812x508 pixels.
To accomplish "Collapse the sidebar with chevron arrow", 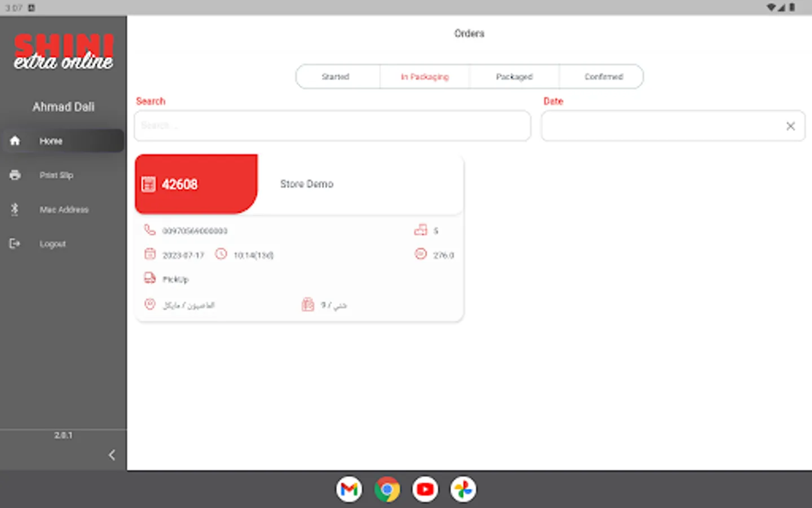I will click(112, 455).
